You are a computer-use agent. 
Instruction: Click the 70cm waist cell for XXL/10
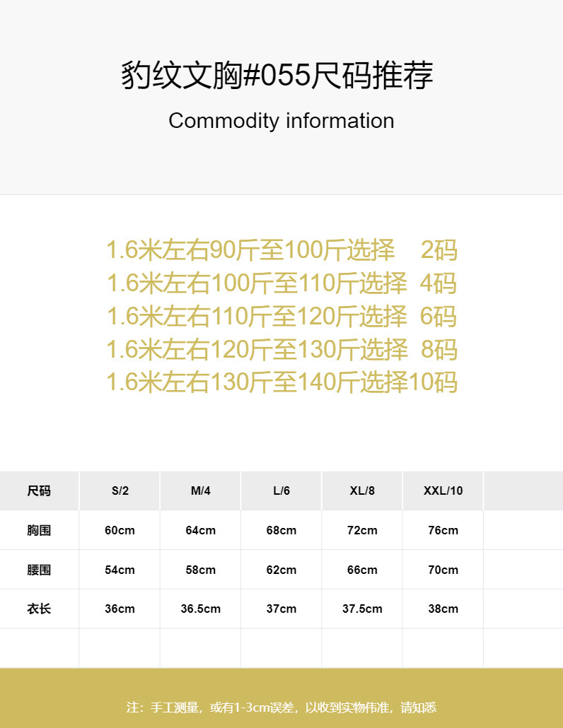click(443, 570)
